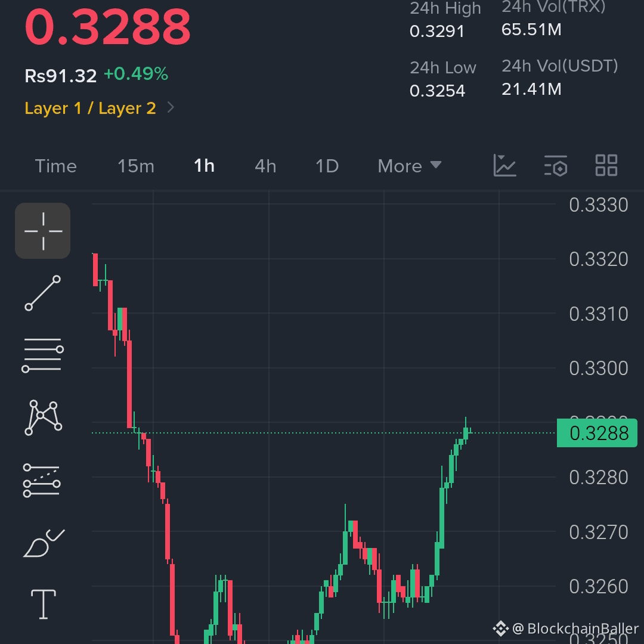Tap the 0.3280 price axis label
The height and width of the screenshot is (644, 644).
coord(599,478)
